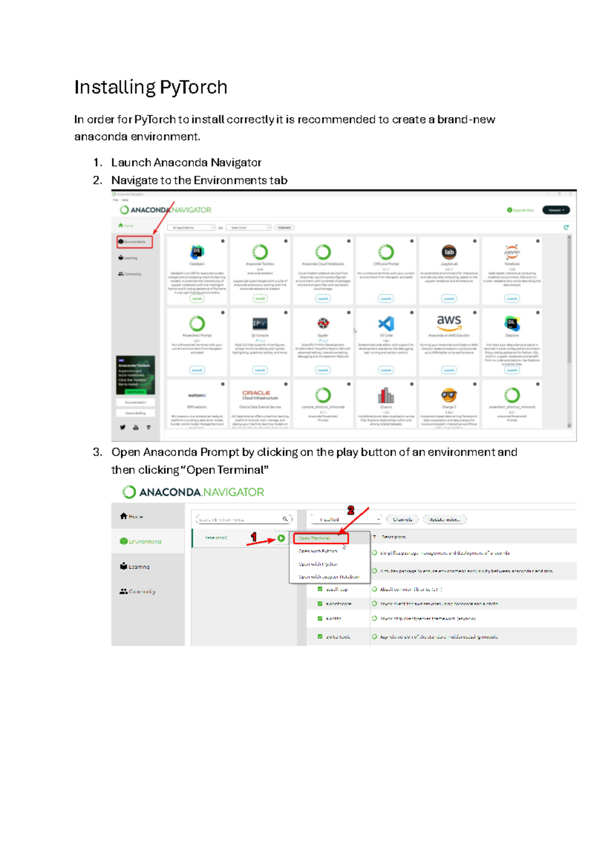Viewport: 614px width, 868px height.
Task: Select Environments in the upper Navigator sidebar
Action: (x=134, y=242)
